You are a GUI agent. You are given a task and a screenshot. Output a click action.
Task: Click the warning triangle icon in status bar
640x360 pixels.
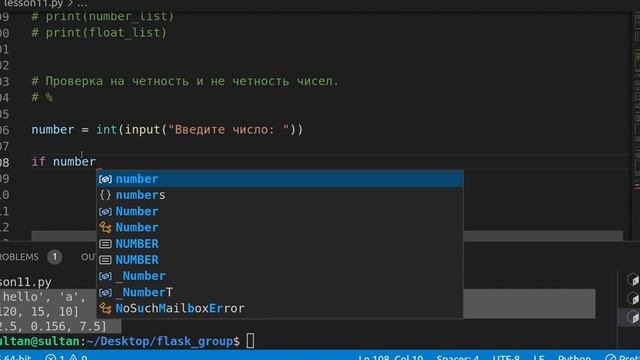tap(73, 358)
